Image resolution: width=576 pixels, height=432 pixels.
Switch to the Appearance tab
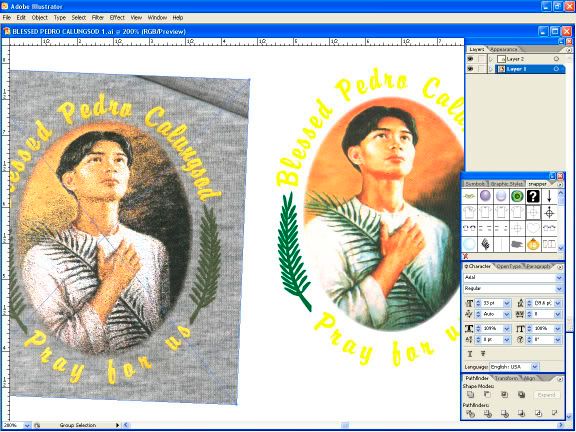504,49
